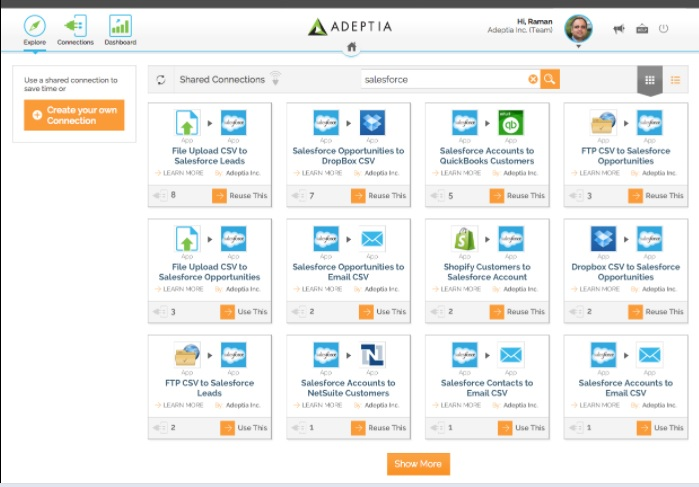
Task: Click Salesforce Accounts to Email CSV title
Action: tap(625, 388)
